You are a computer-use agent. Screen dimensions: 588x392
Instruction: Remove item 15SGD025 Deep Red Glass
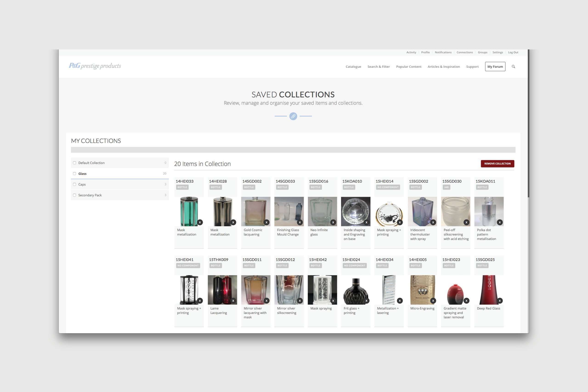pos(500,301)
